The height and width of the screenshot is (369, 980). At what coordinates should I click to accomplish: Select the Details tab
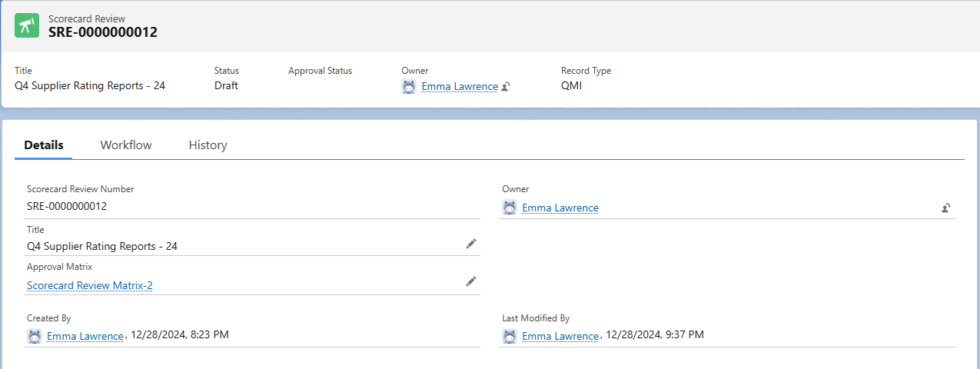44,145
